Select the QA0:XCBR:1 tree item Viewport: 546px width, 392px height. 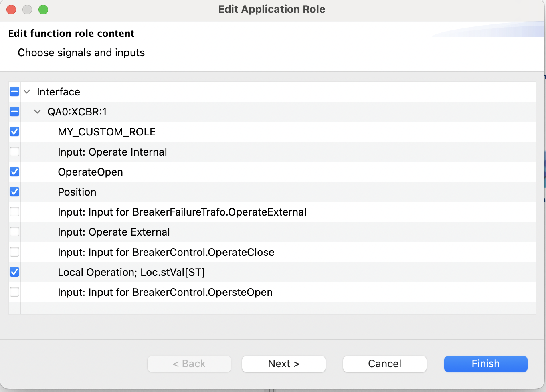77,112
